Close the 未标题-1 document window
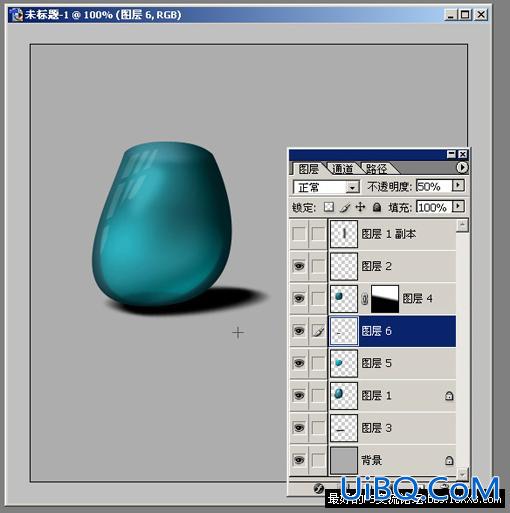This screenshot has height=513, width=510. tap(481, 15)
